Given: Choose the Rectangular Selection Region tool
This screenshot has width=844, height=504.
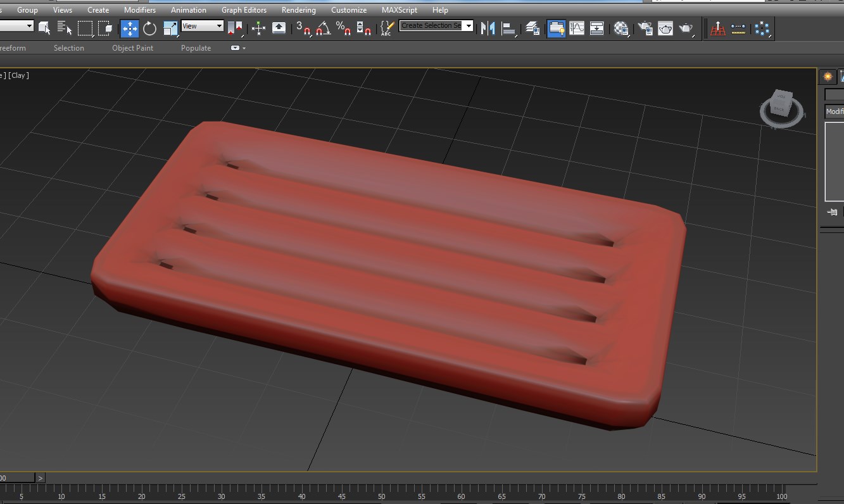Looking at the screenshot, I should tap(85, 28).
